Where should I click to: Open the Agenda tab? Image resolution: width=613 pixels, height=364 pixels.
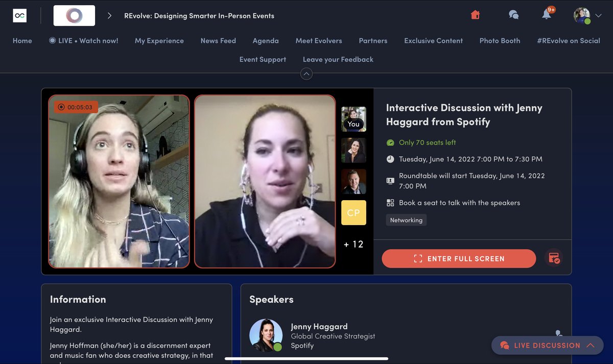click(266, 41)
